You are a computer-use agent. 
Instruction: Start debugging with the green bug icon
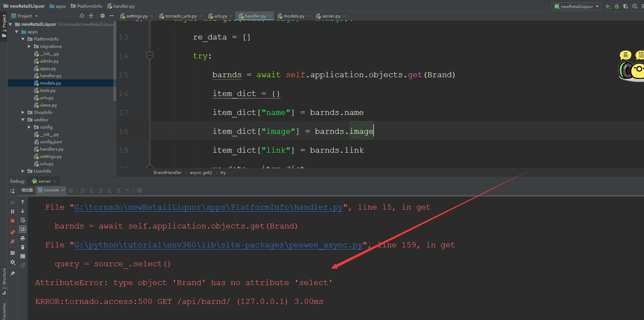point(617,6)
